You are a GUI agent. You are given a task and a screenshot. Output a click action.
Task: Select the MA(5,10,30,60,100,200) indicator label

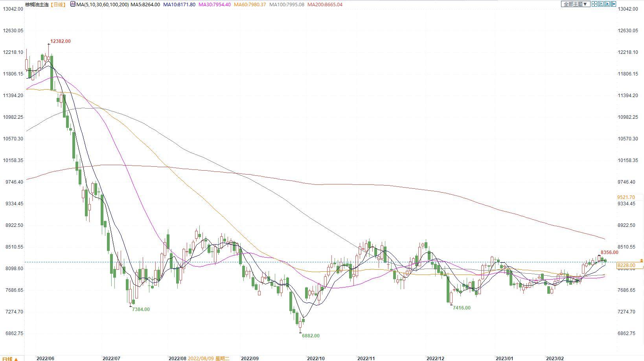click(102, 4)
